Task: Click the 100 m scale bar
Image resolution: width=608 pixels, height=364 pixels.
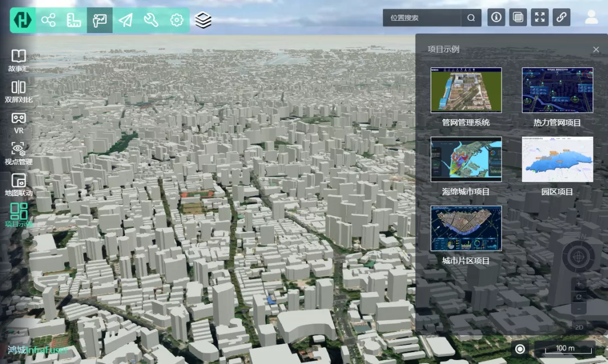Action: [565, 349]
